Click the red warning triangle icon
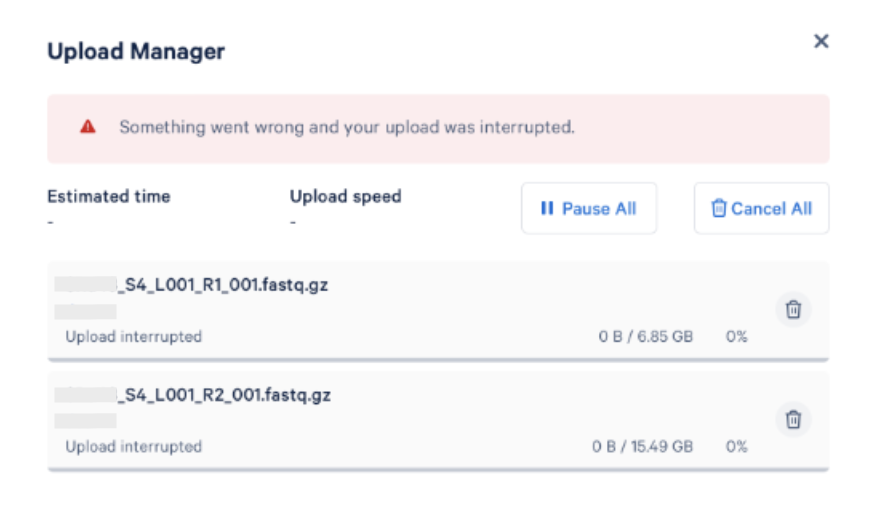This screenshot has width=896, height=514. [x=87, y=127]
